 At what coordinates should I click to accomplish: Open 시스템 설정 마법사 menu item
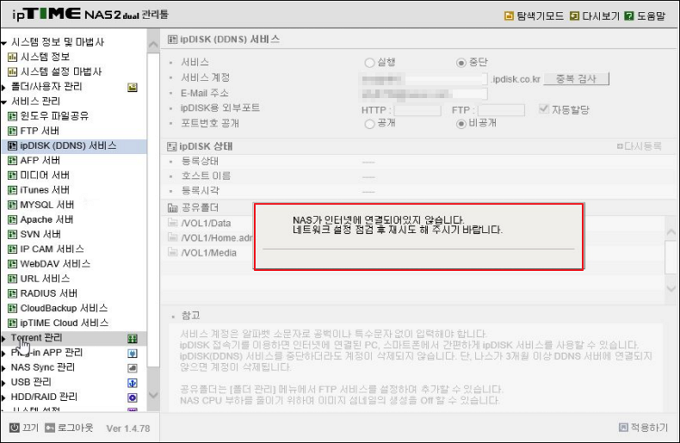click(61, 72)
